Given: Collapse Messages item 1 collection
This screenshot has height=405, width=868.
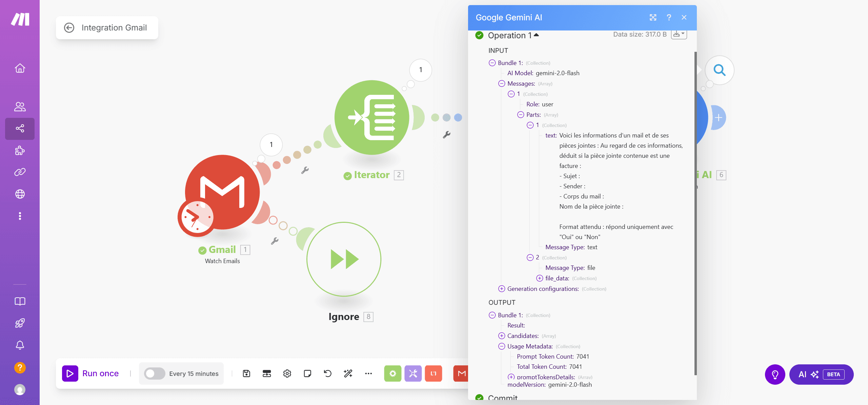Looking at the screenshot, I should tap(511, 94).
